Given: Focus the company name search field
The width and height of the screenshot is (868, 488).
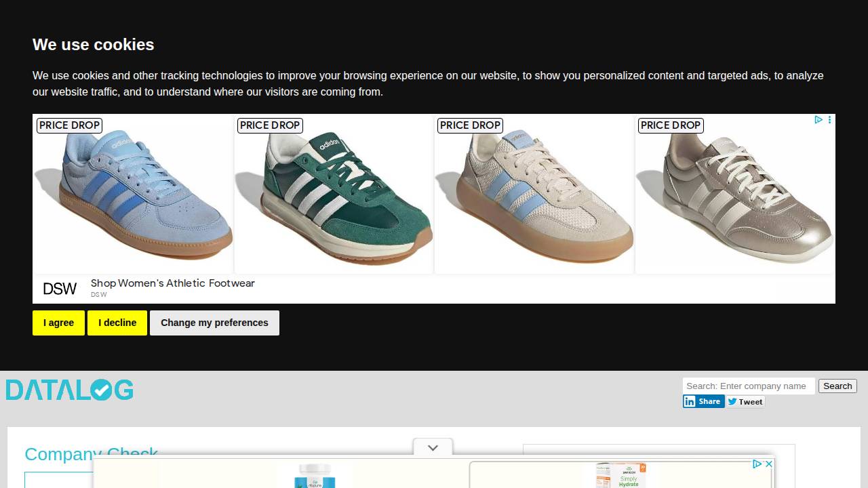Looking at the screenshot, I should pos(749,386).
